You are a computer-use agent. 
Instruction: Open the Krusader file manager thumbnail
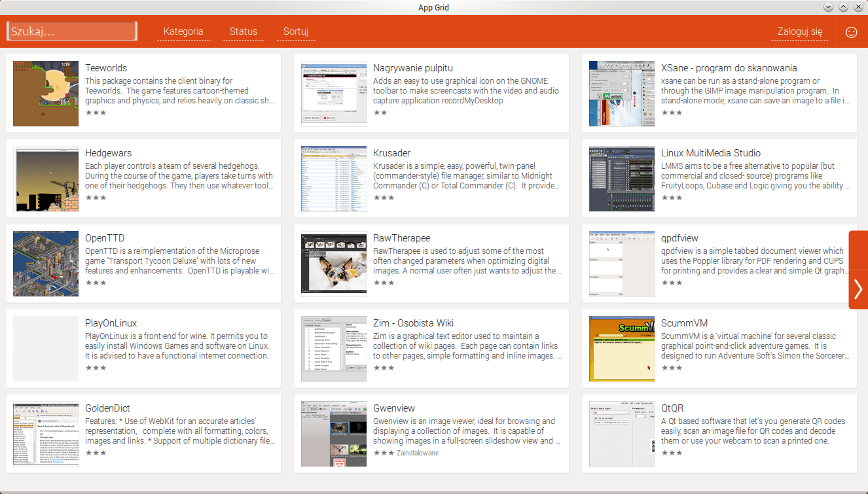(334, 179)
